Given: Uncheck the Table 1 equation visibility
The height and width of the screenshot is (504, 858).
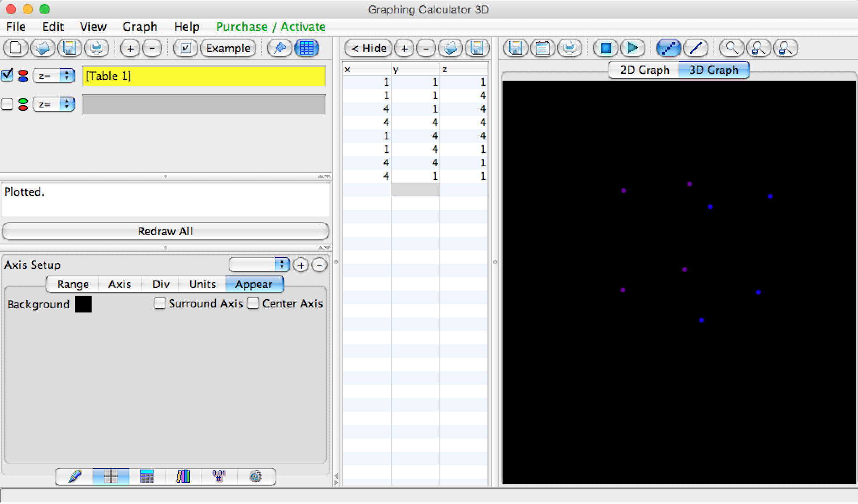Looking at the screenshot, I should [7, 76].
